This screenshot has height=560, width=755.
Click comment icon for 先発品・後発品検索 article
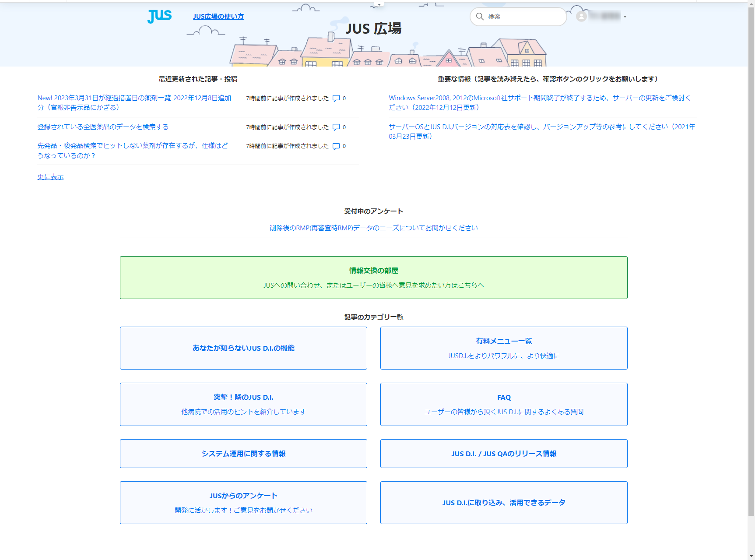tap(336, 146)
